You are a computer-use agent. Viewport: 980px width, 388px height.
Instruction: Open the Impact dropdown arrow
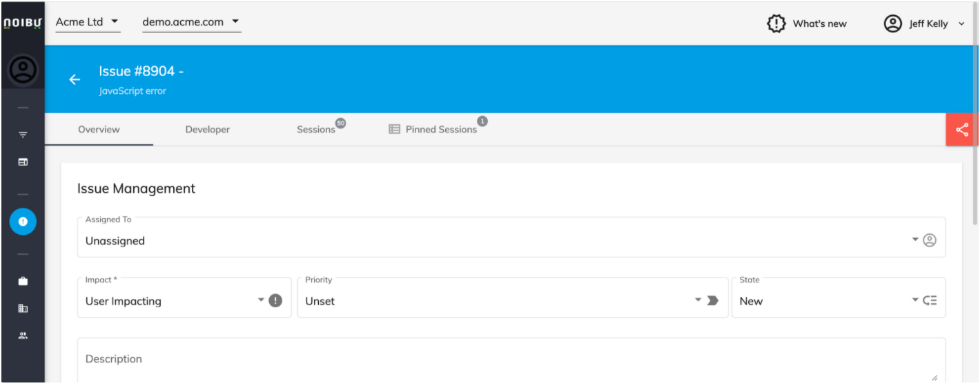click(x=261, y=300)
